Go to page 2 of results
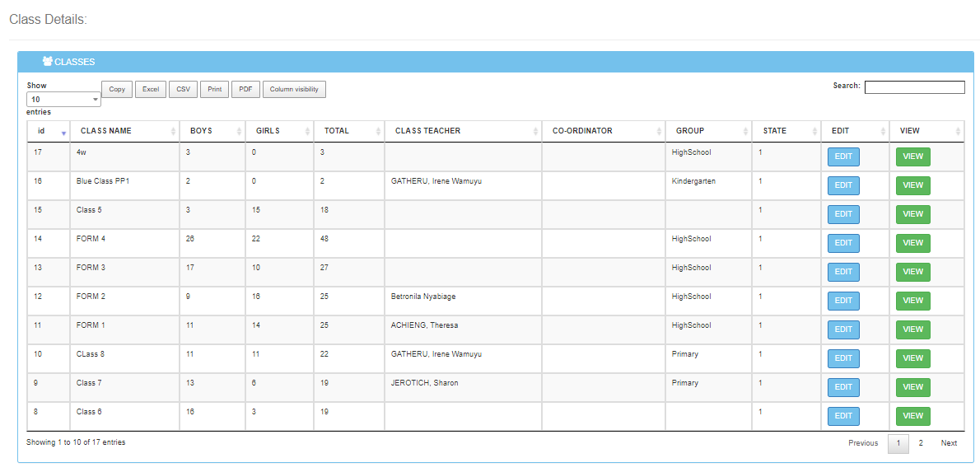980x472 pixels. click(x=921, y=443)
